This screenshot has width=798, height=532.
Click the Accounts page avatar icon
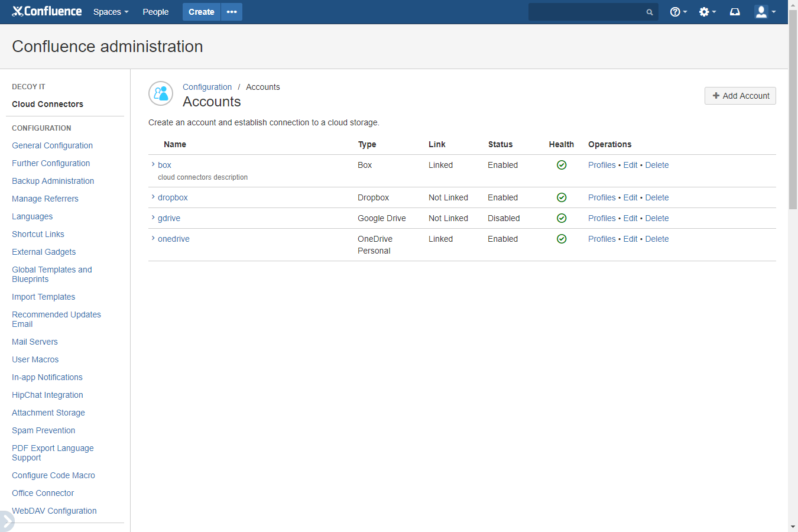click(x=161, y=93)
